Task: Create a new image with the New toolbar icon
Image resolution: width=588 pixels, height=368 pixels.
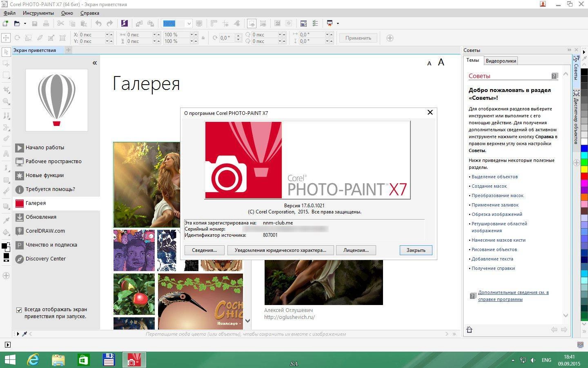Action: [6, 23]
